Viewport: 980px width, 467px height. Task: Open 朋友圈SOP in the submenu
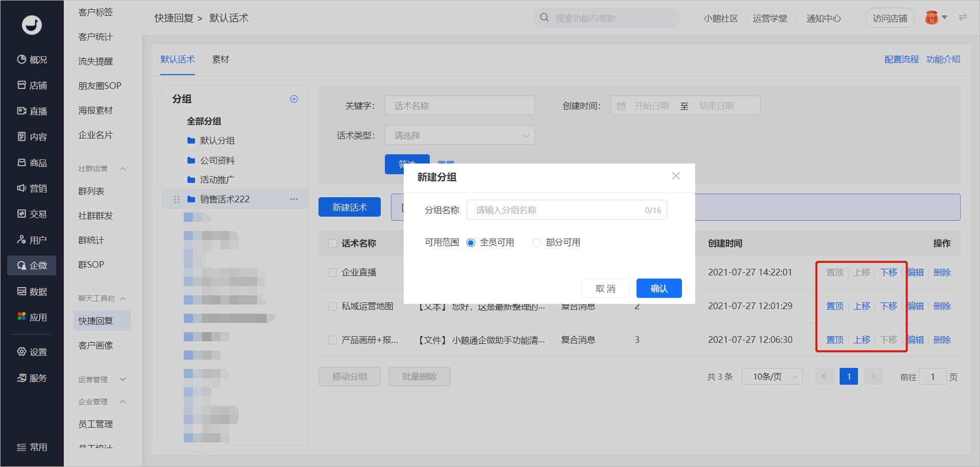[100, 86]
